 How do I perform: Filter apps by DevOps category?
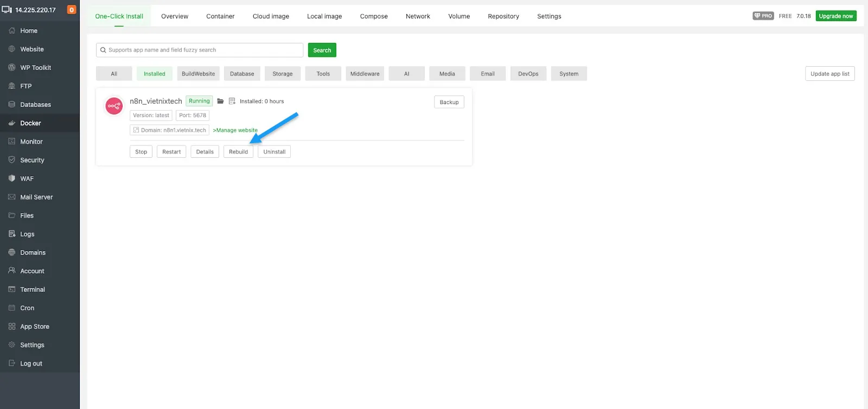(x=528, y=74)
